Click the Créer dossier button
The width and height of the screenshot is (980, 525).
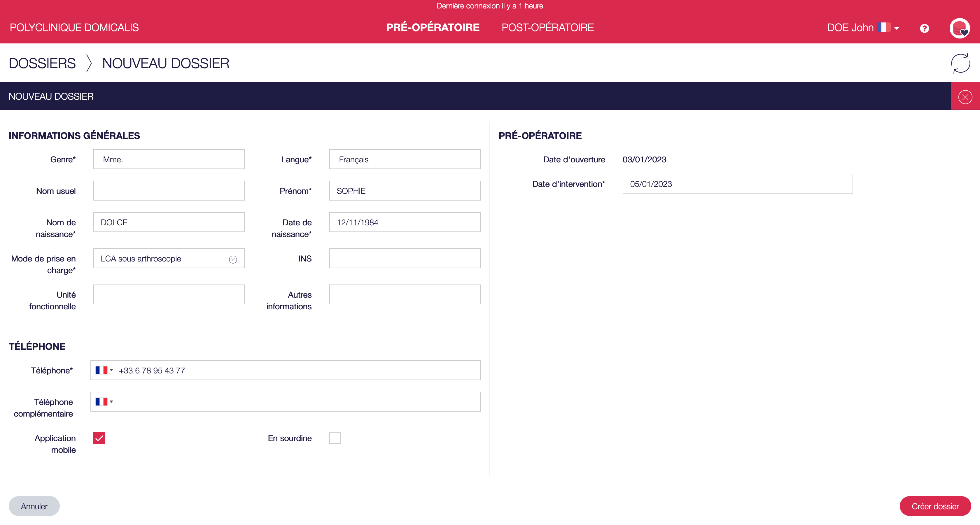(935, 506)
